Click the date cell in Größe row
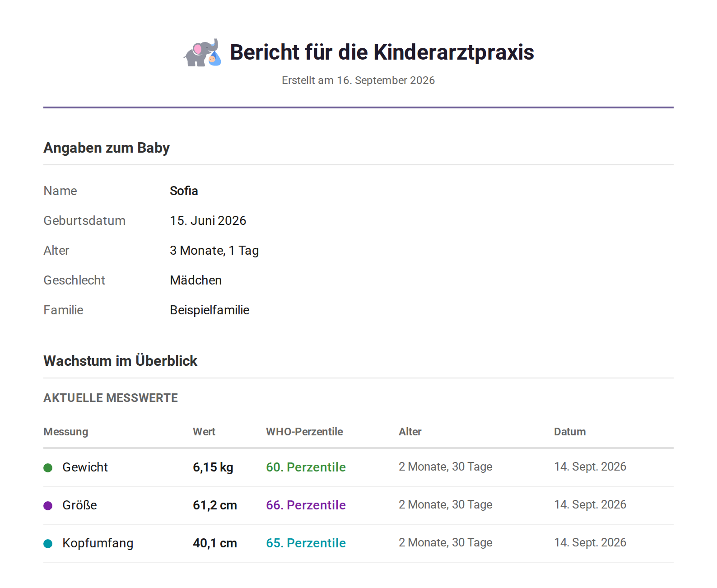This screenshot has width=717, height=588. pos(590,504)
